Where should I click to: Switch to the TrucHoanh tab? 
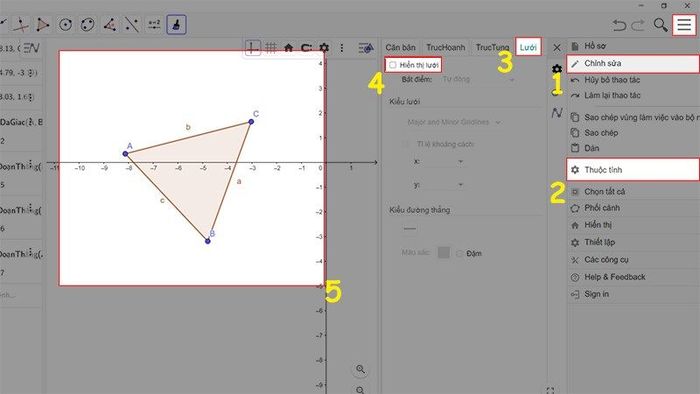(x=446, y=47)
